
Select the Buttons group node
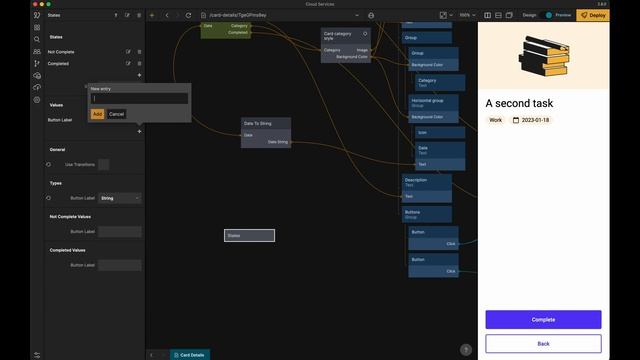click(427, 214)
